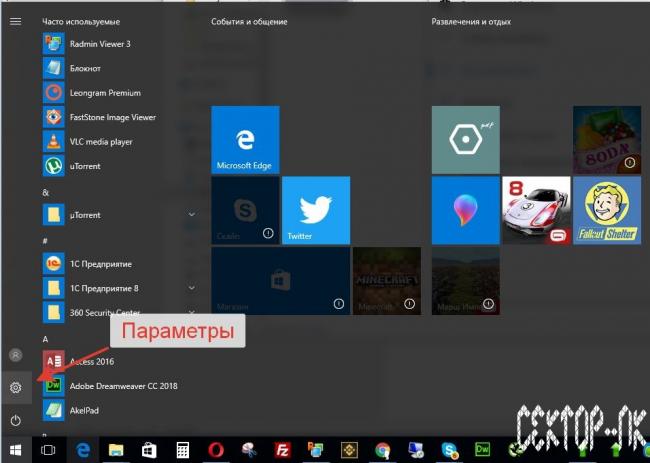Click the FileZilla icon in the taskbar
Screen dimensions: 650x463
click(x=281, y=451)
